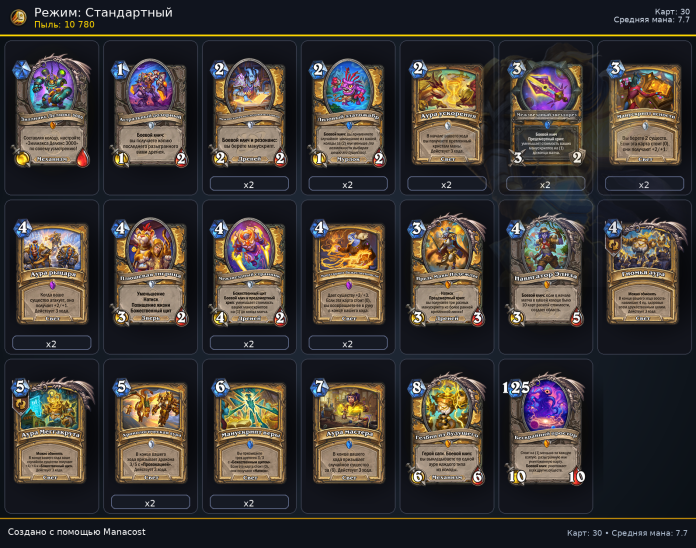Click the gold coin logo beside the mode title

(x=18, y=18)
